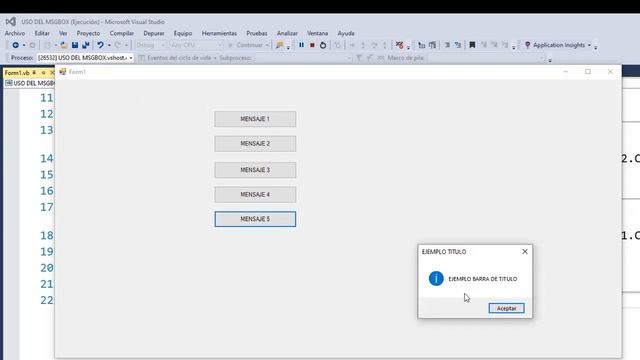Click the undo arrow icon

tap(100, 45)
